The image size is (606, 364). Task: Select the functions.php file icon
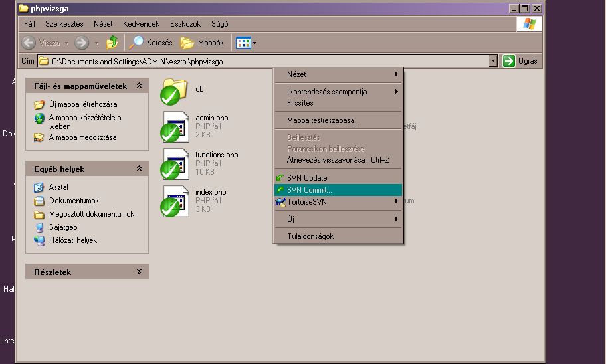pyautogui.click(x=175, y=164)
